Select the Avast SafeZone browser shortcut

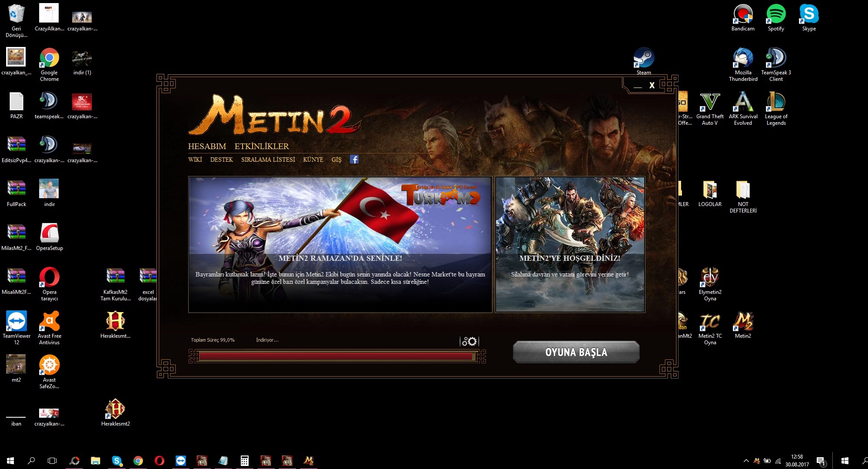tap(50, 372)
